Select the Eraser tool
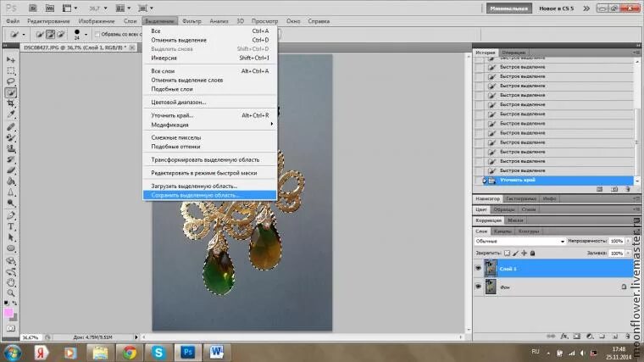This screenshot has height=362, width=644. (x=11, y=170)
